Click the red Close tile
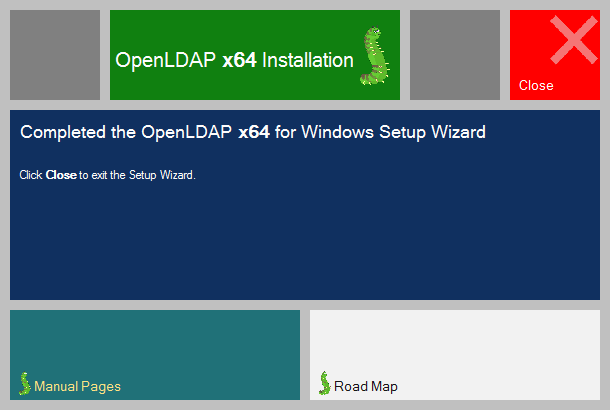610x410 pixels. point(555,55)
